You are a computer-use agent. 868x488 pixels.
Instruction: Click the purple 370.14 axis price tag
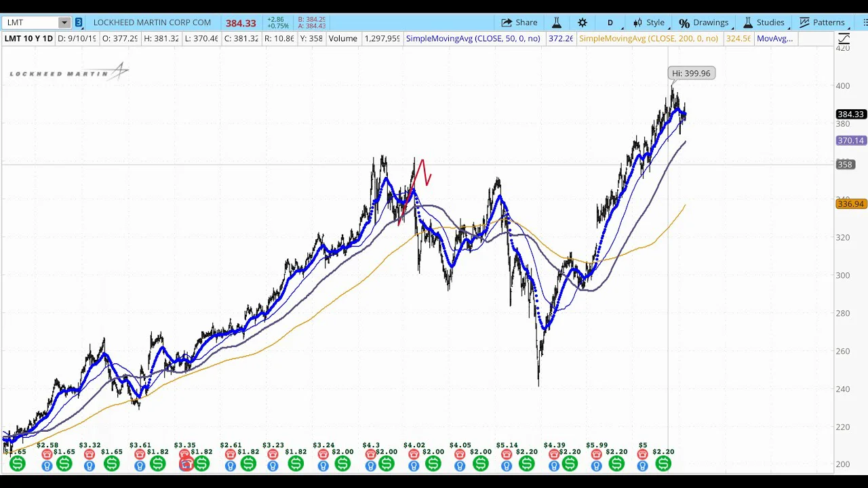point(850,140)
